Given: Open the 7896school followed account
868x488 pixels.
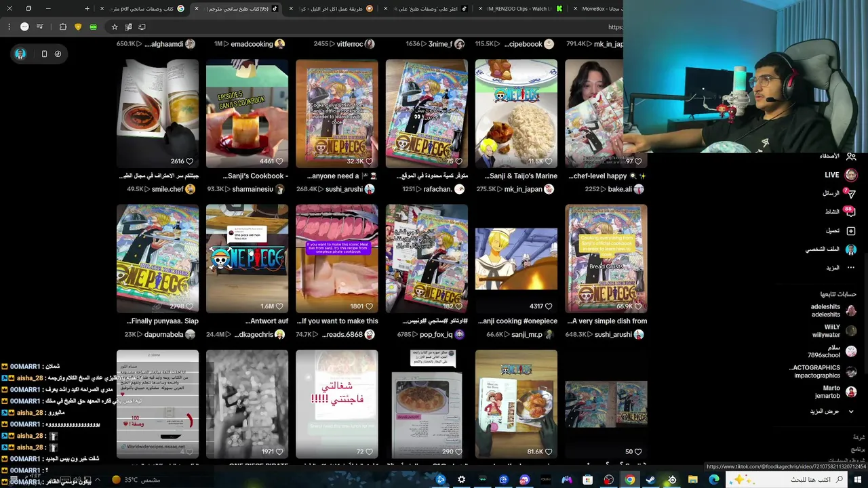Looking at the screenshot, I should pos(832,351).
